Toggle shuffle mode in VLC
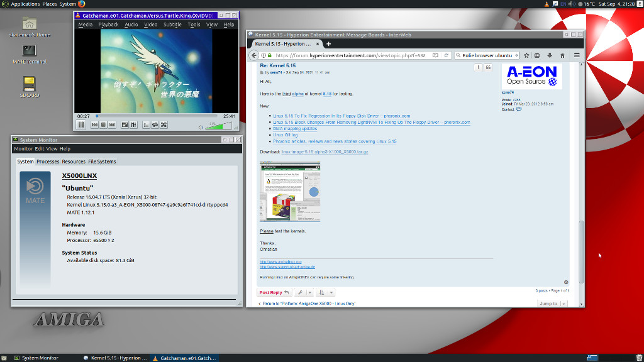Viewport: 644px width, 362px height. tap(164, 125)
